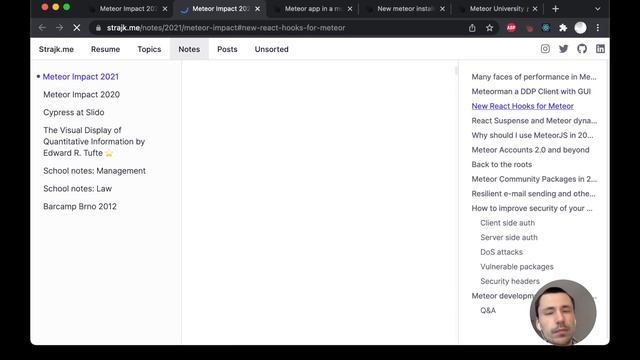Click the red extension icon next to ABP
The image size is (640, 360).
point(529,28)
